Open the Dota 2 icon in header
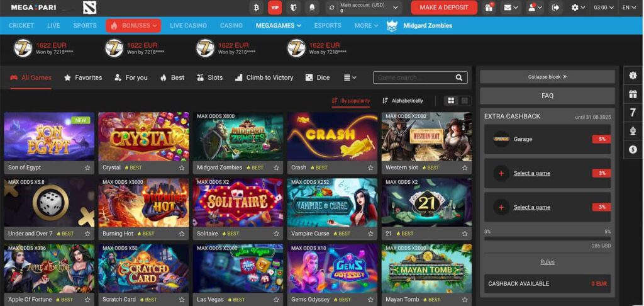 [89, 8]
